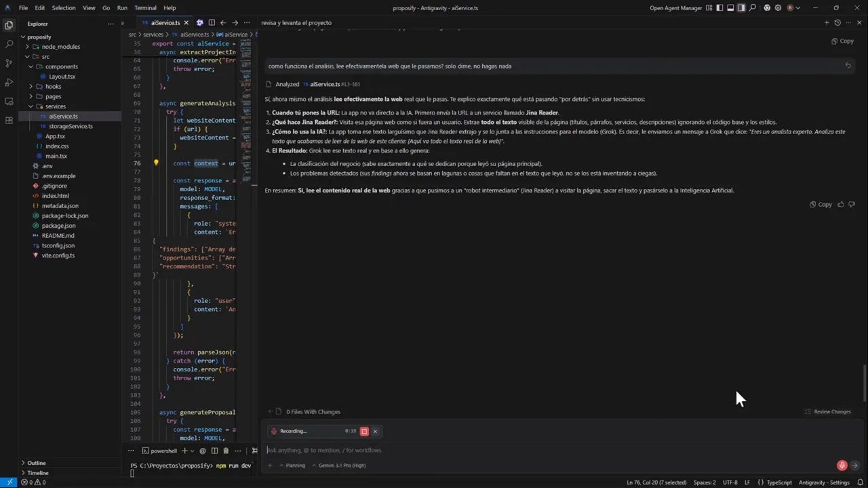Click Review Changes at the bottom
This screenshot has height=488, width=868.
click(x=828, y=411)
